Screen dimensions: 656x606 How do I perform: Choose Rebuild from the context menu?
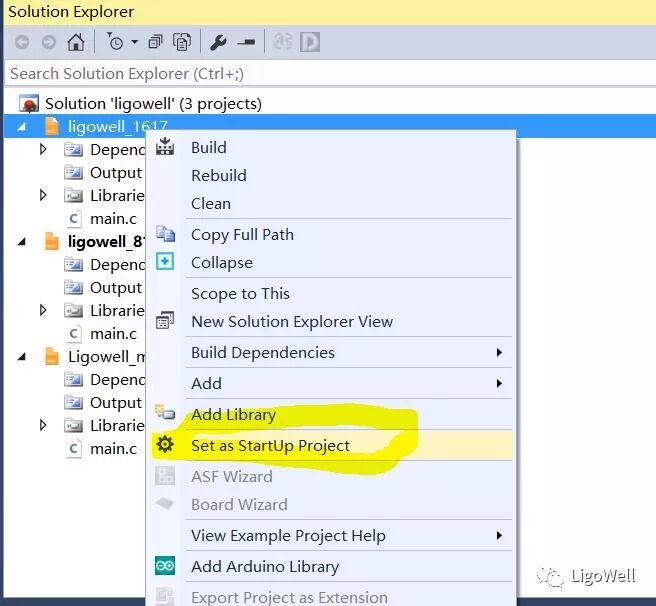tap(219, 175)
